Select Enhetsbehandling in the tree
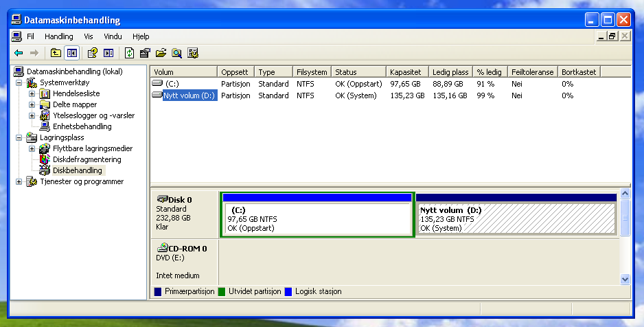 click(82, 126)
